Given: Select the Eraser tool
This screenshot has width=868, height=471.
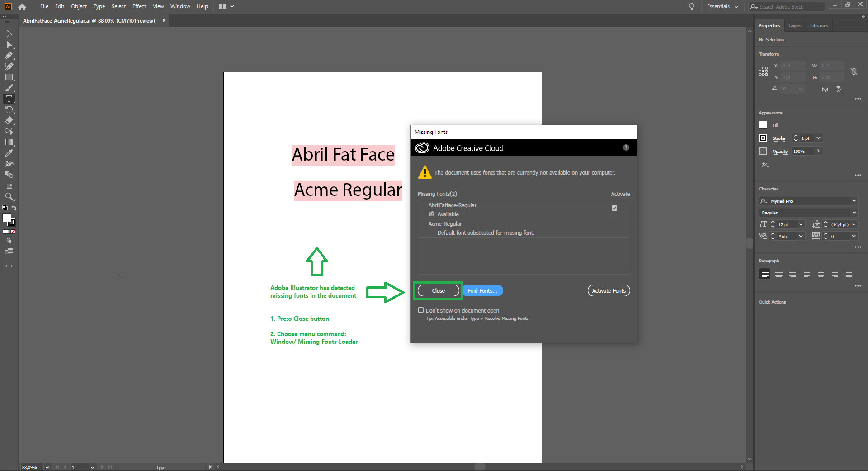Looking at the screenshot, I should click(9, 121).
